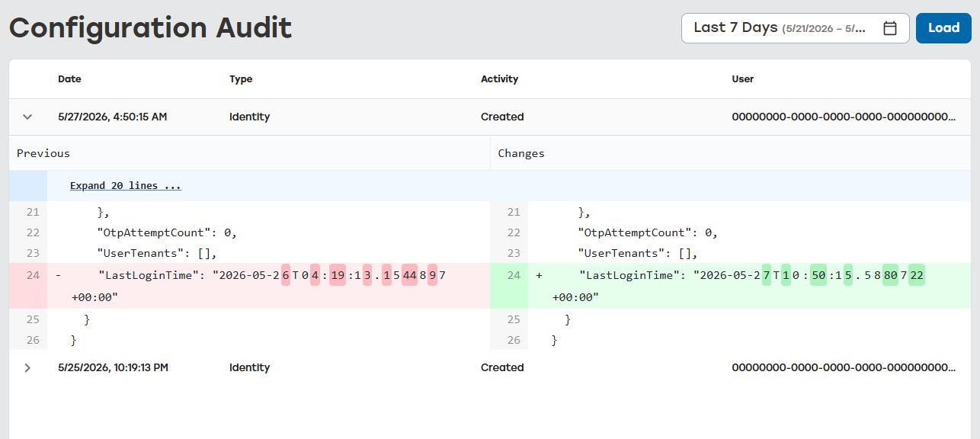Click the Activity column header
980x439 pixels.
499,79
